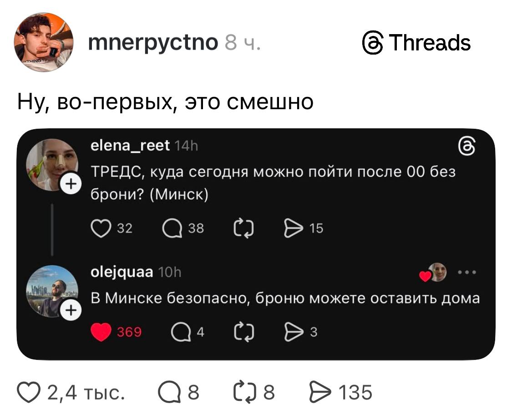Follow olejquaa via plus badge on avatar

[70, 311]
